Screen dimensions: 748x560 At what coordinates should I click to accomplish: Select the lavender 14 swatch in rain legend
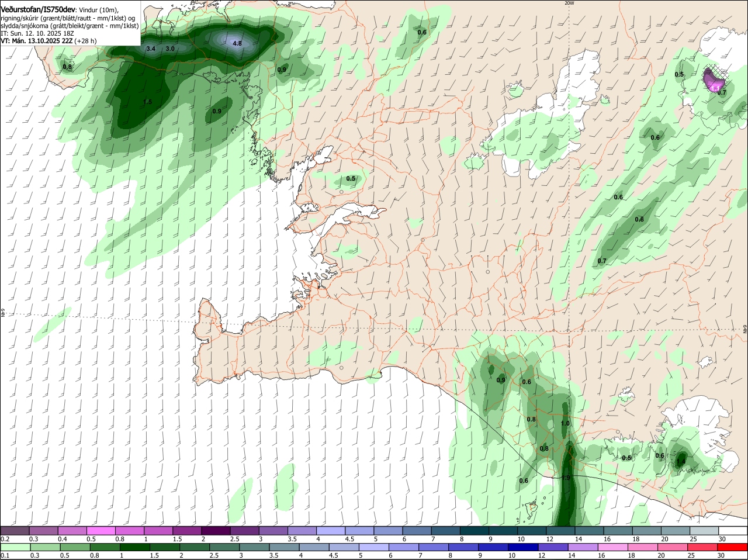[583, 547]
